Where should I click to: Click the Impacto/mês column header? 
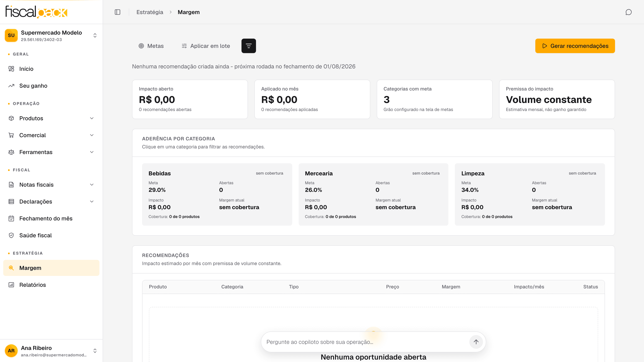click(529, 287)
